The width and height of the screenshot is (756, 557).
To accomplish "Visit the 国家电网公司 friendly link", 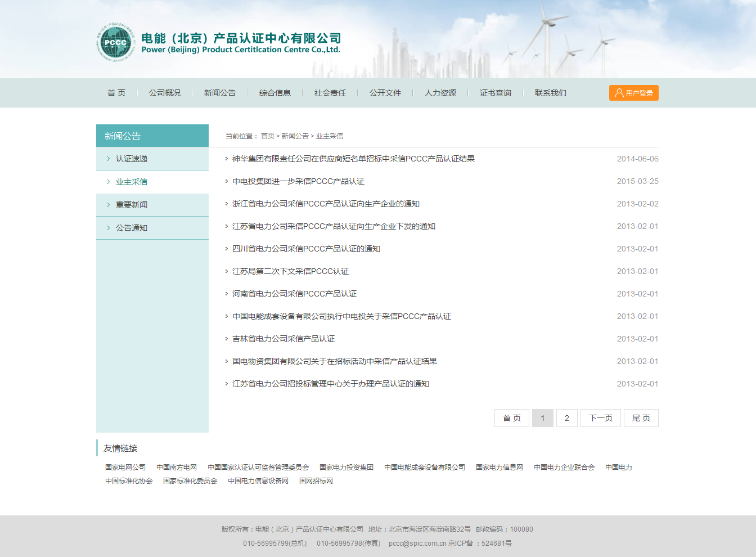I will click(x=125, y=468).
